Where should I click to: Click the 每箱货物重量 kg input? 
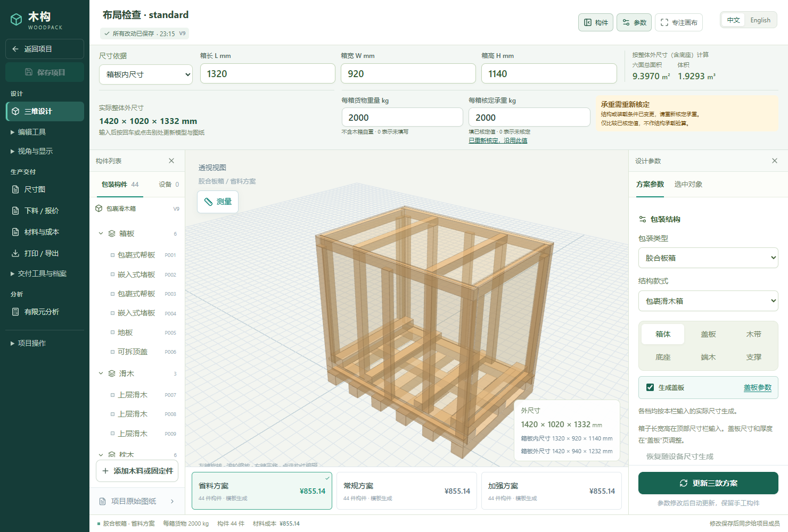[403, 117]
